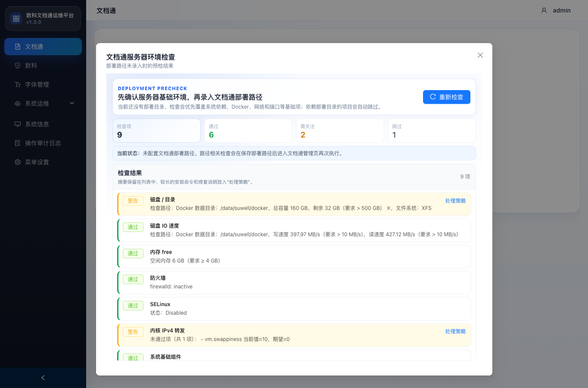Click '状态：Disabled' detail text
Screen dimensions: 588x388
coord(168,313)
